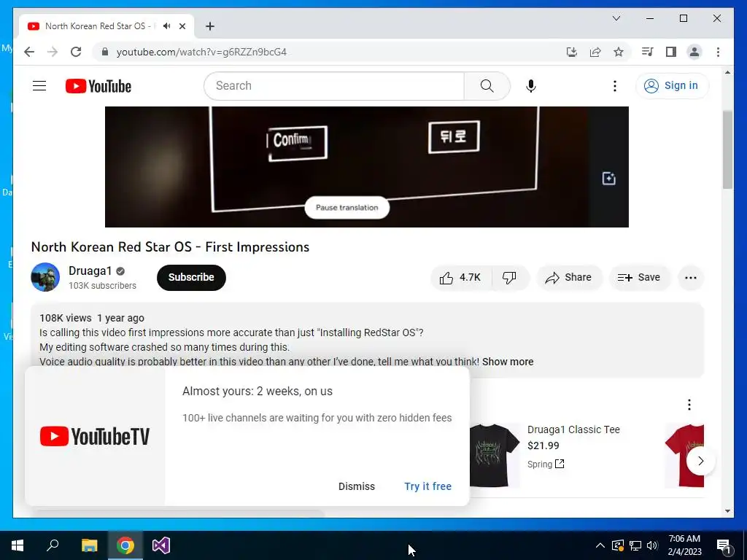Save video to a playlist
Screen dimensions: 747x560
[639, 278]
